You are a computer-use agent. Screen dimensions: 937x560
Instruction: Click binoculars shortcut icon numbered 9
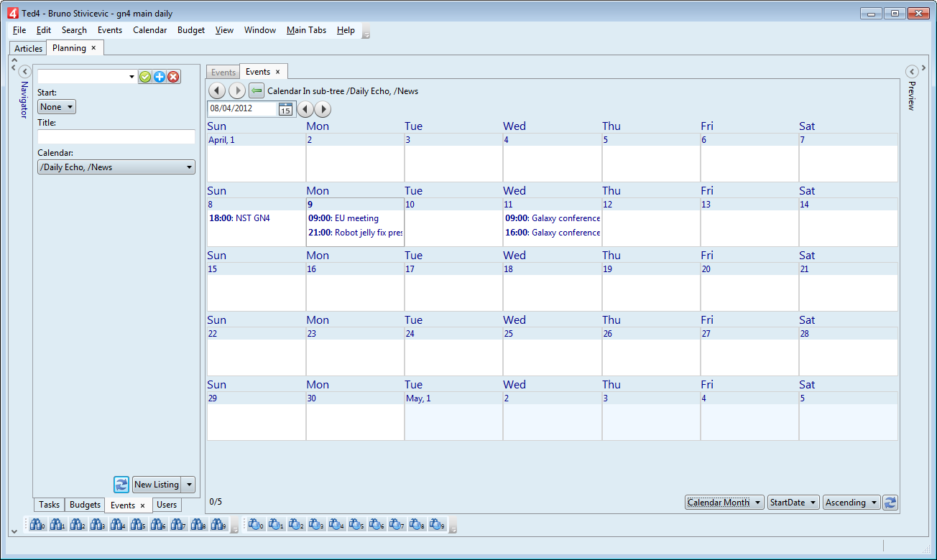point(218,526)
